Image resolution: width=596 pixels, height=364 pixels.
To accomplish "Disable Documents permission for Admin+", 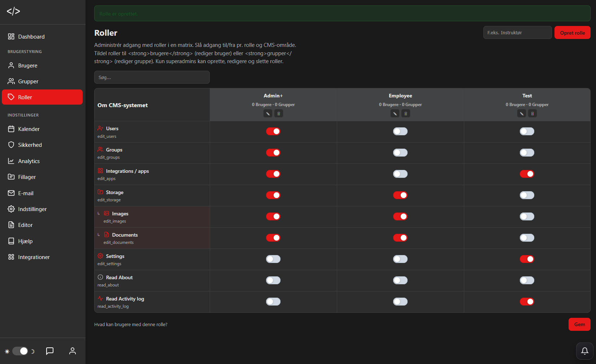I will pos(273,238).
